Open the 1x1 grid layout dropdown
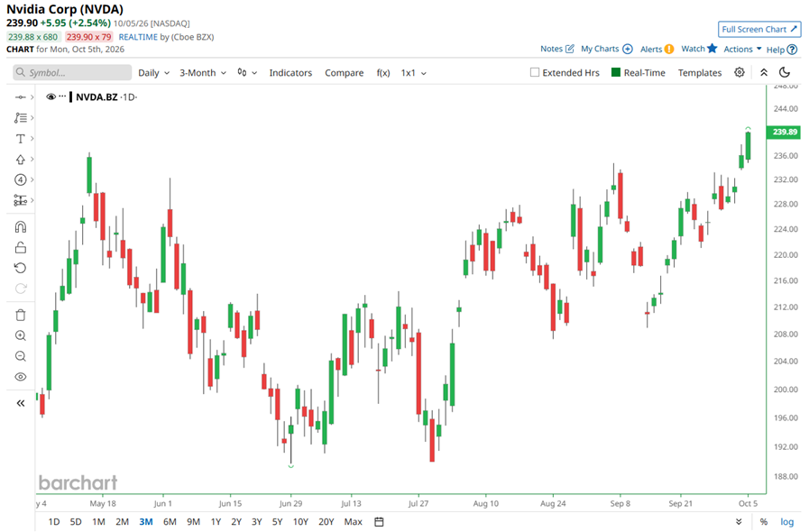809x532 pixels. pos(414,73)
